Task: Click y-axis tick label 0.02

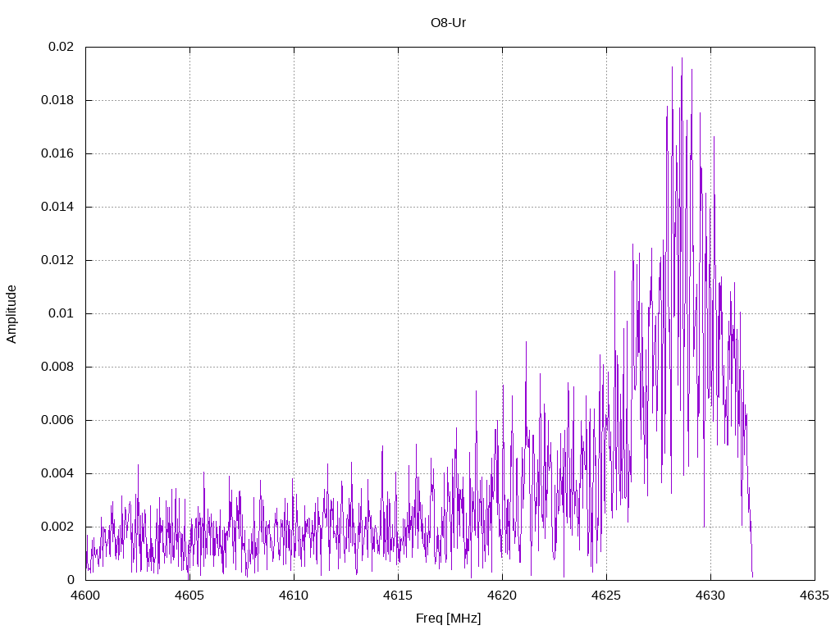Action: point(61,47)
